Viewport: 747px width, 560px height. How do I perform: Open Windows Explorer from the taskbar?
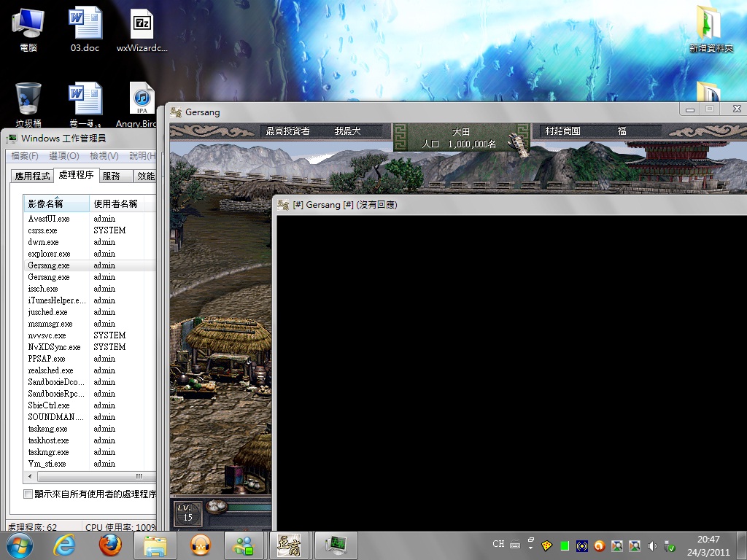point(155,545)
